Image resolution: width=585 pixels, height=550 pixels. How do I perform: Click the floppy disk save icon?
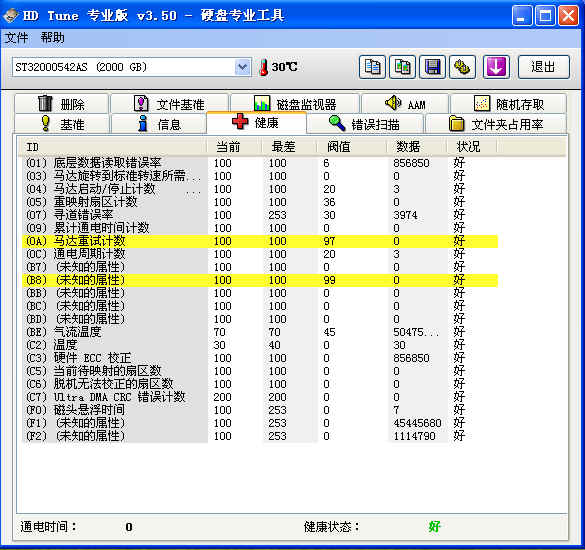tap(432, 67)
